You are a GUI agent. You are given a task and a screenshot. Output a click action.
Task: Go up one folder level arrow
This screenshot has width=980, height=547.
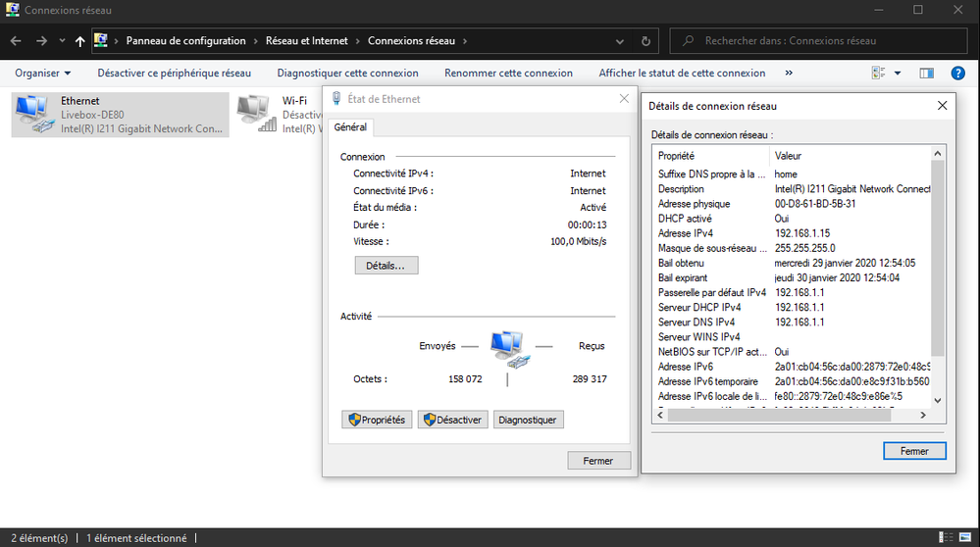(80, 41)
